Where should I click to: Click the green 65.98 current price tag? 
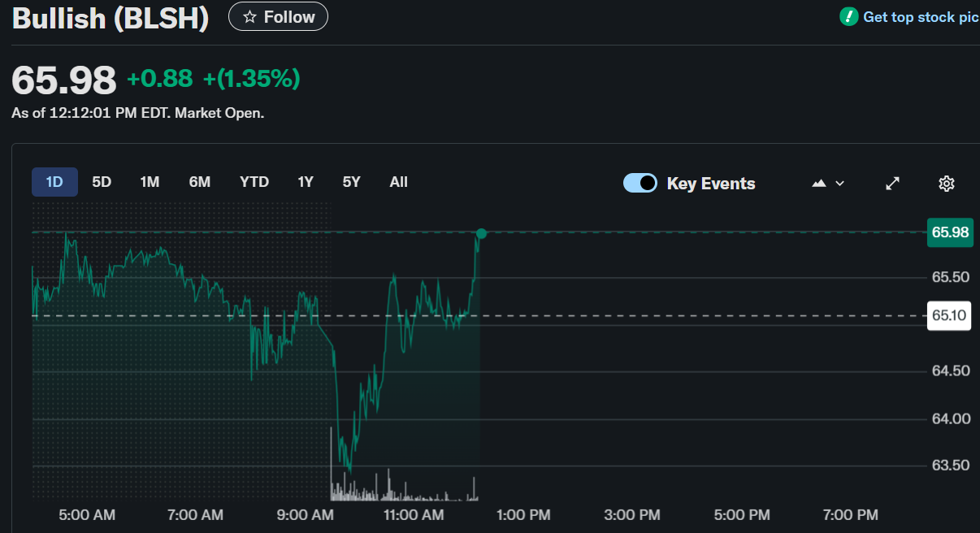[950, 232]
